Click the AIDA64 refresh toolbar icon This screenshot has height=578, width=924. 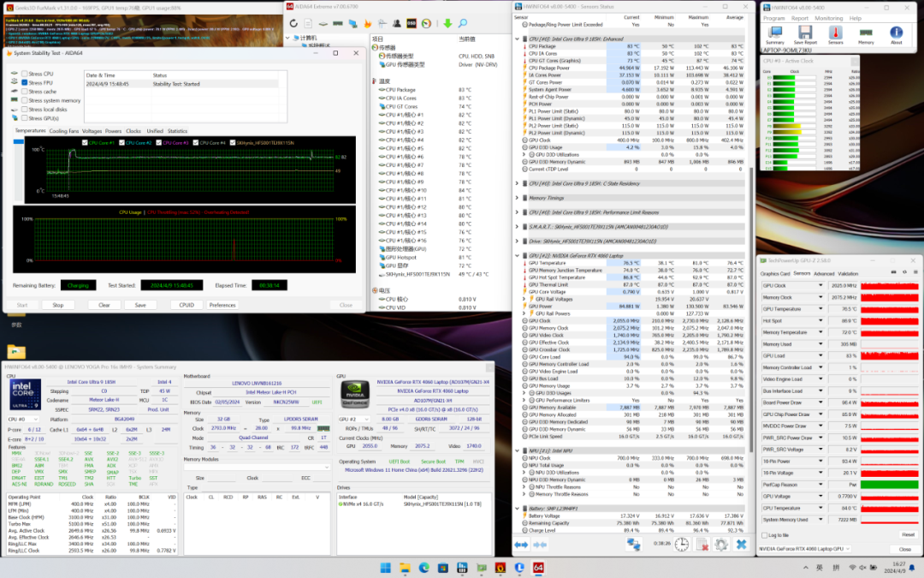point(293,24)
